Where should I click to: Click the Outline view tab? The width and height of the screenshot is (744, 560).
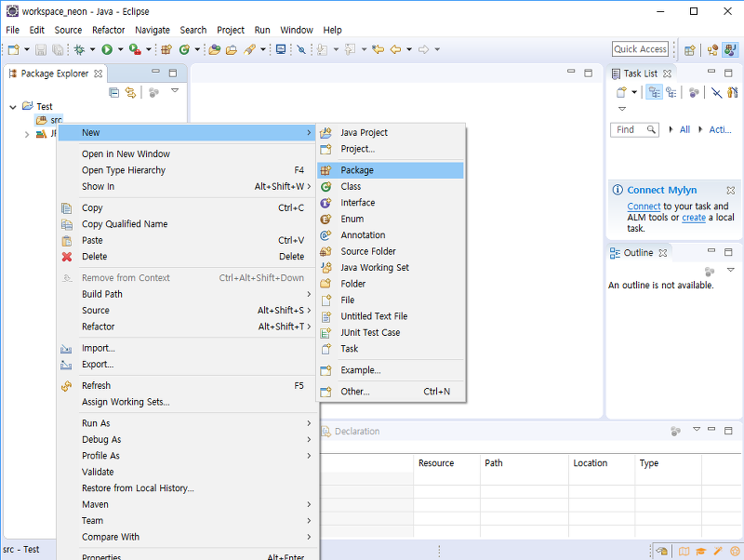[638, 253]
